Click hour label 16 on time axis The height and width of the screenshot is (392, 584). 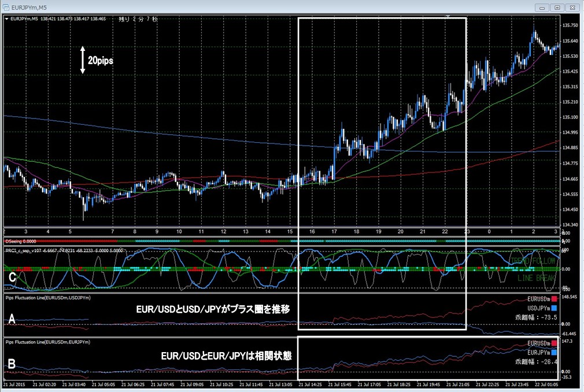pyautogui.click(x=312, y=231)
